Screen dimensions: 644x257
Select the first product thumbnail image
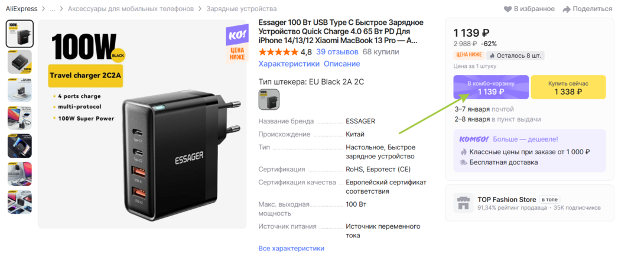(x=19, y=33)
